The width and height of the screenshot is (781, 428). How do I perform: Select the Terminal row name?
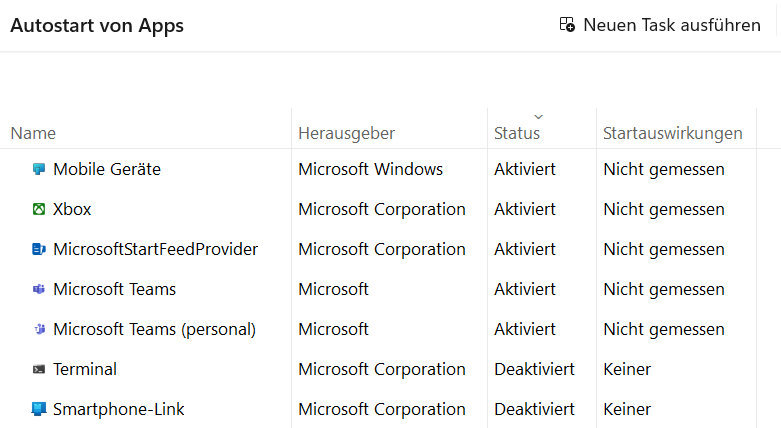[85, 369]
